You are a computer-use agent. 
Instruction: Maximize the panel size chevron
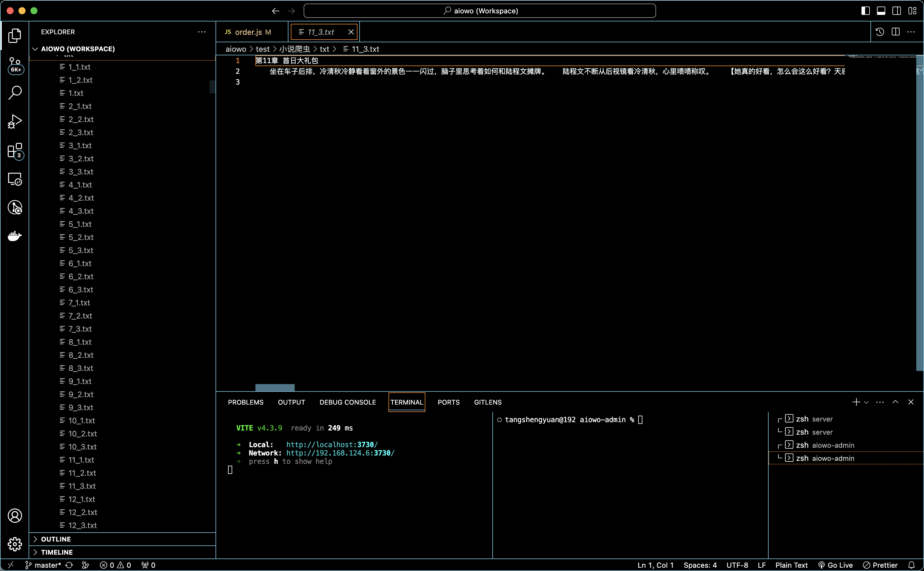pyautogui.click(x=895, y=402)
